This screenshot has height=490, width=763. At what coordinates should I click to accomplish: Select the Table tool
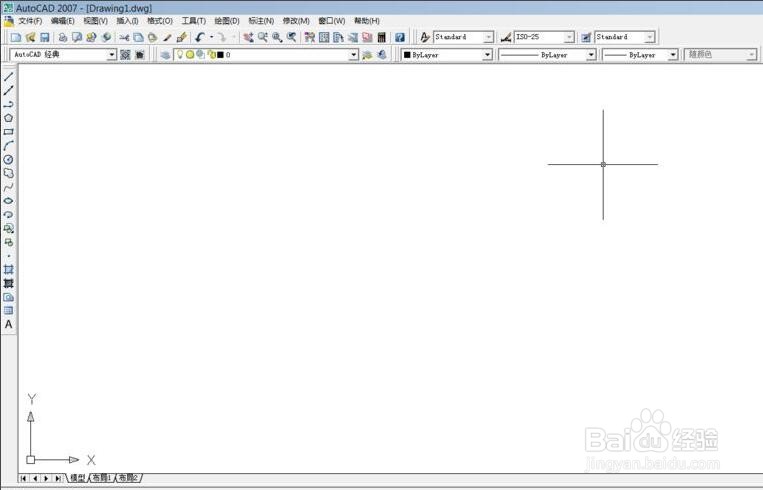point(8,310)
